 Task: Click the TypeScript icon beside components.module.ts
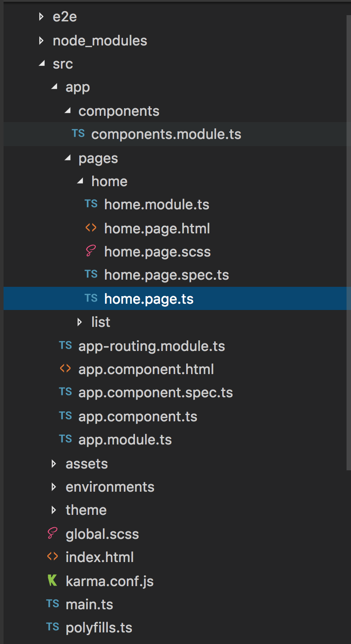point(78,134)
